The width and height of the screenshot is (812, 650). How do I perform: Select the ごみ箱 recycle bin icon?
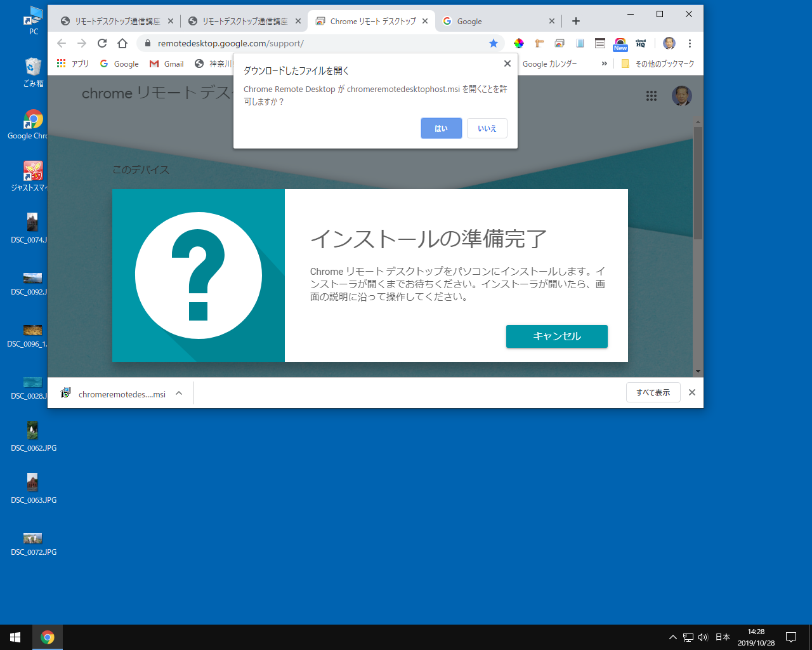(x=34, y=72)
